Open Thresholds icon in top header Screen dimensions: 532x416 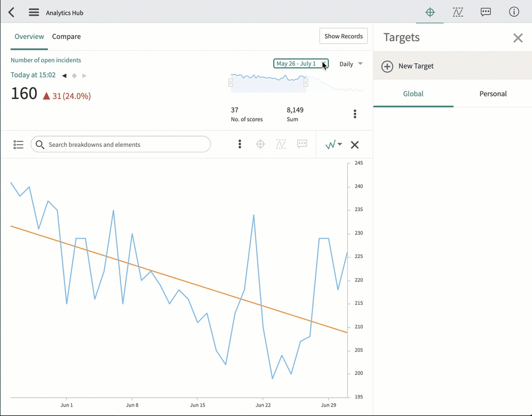pos(457,12)
